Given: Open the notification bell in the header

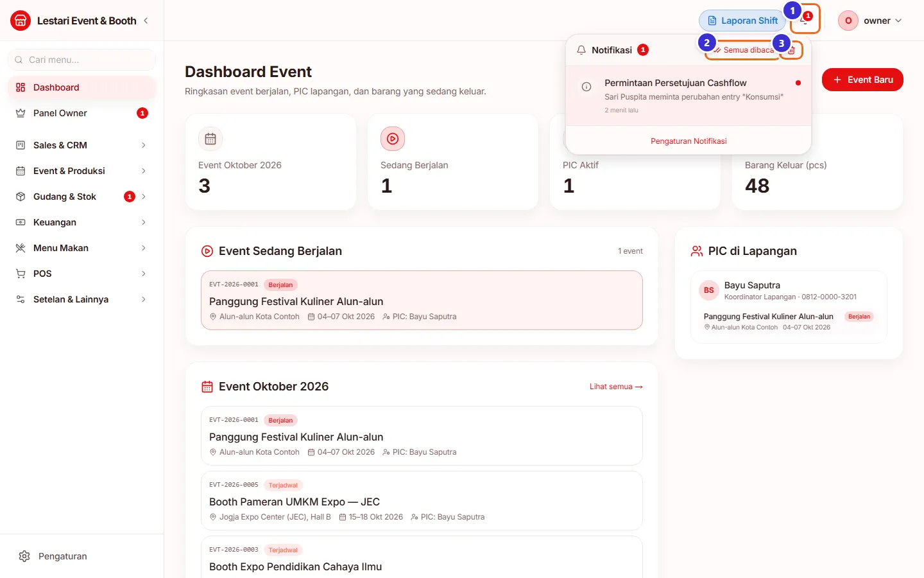Looking at the screenshot, I should 805,20.
